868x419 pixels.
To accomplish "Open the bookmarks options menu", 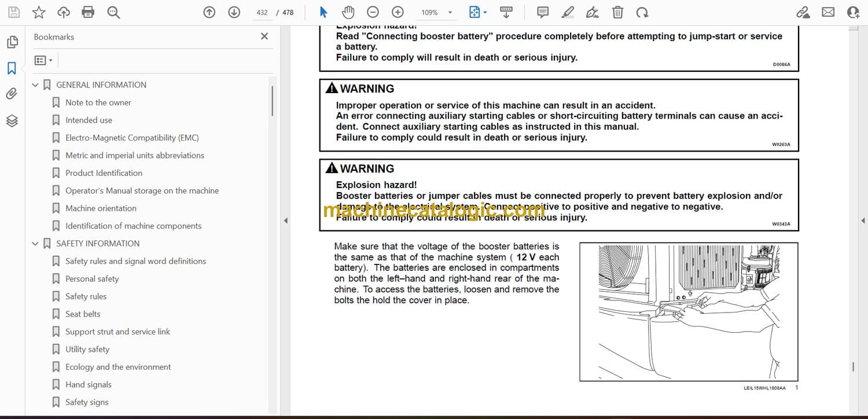I will (43, 60).
